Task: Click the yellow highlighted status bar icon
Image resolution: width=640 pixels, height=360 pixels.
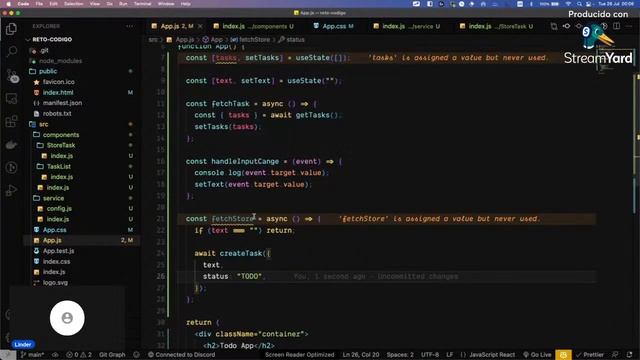Action: (x=563, y=355)
